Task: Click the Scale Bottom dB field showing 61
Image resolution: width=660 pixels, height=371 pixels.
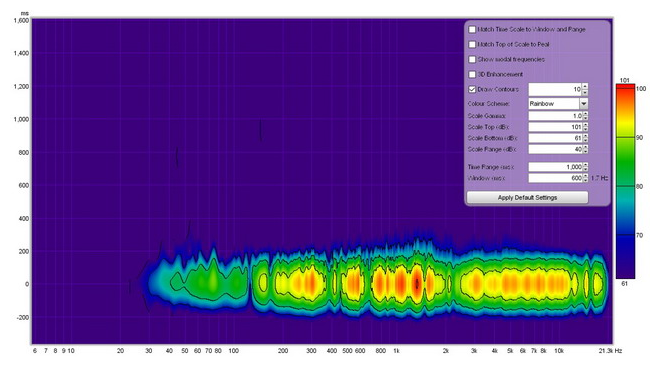Action: [555, 138]
